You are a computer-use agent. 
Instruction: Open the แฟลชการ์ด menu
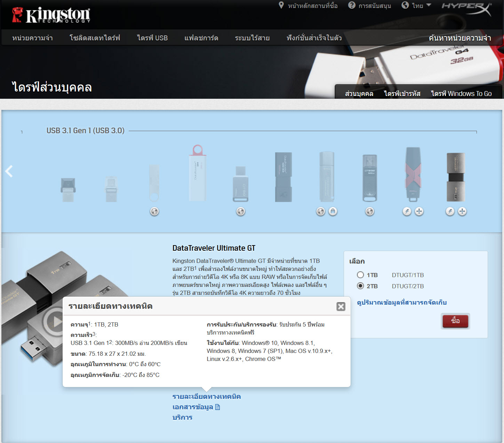[201, 38]
